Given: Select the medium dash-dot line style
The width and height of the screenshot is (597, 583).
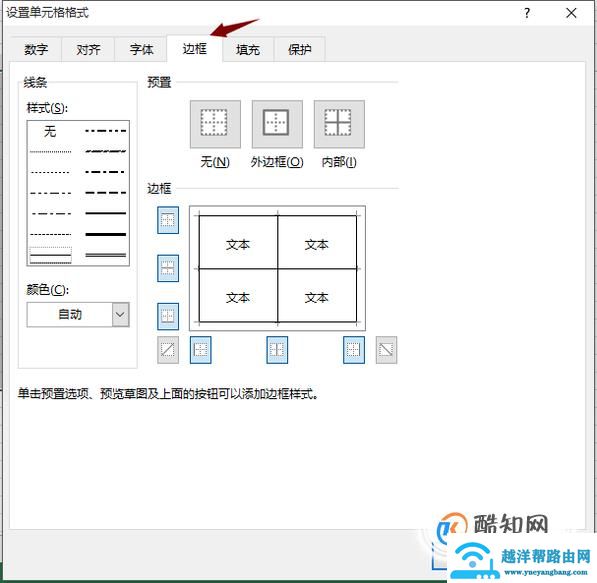Looking at the screenshot, I should click(x=105, y=172).
